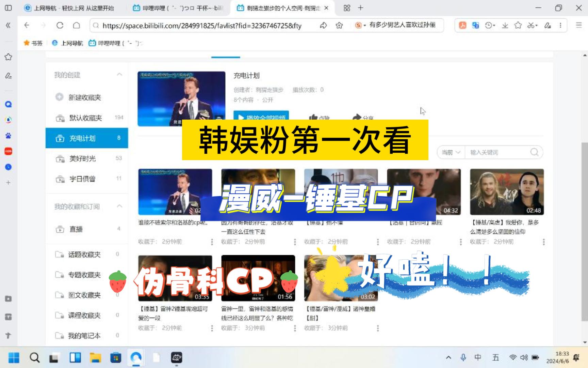
Task: Open 02:48 Thor and Loki video thumbnail
Action: [x=507, y=192]
